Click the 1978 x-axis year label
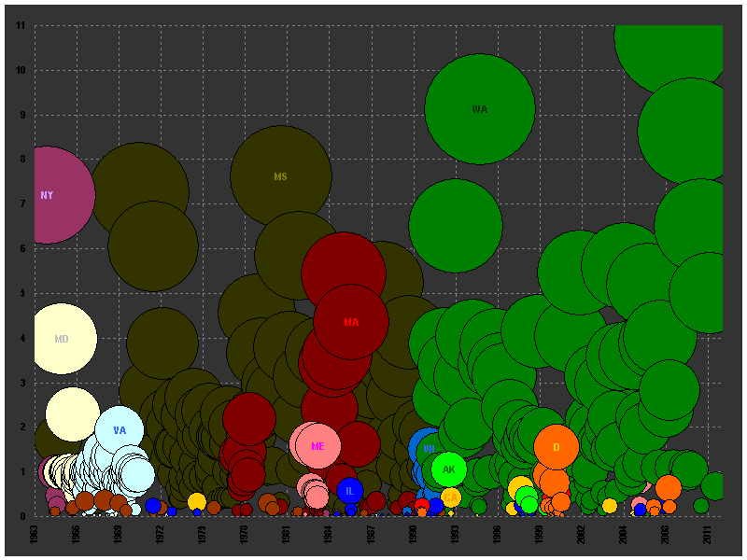Viewport: 747px width, 560px height. pos(246,534)
